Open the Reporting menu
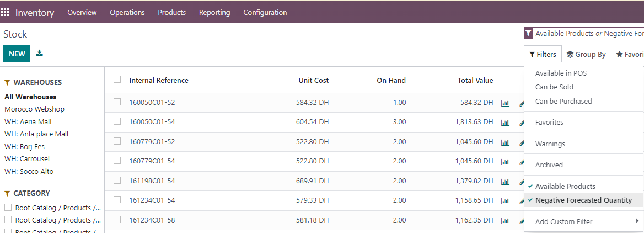The image size is (644, 233). point(214,12)
